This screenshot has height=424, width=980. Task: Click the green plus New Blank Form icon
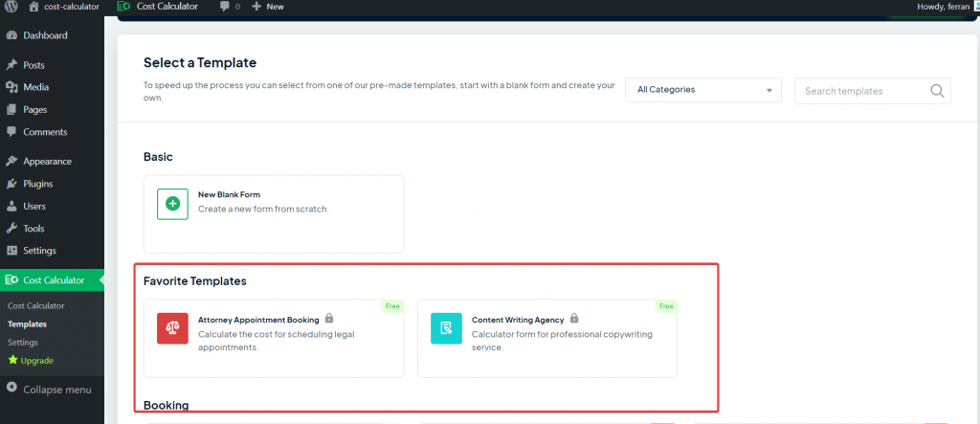coord(172,203)
